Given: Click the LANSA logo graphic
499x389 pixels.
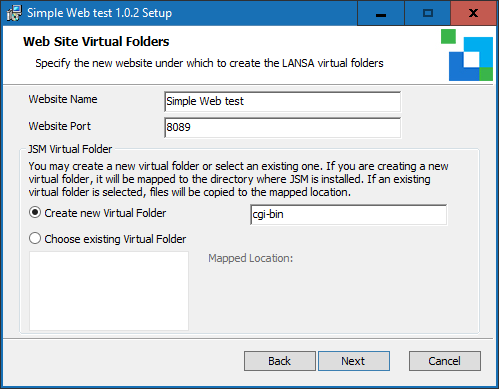Looking at the screenshot, I should point(467,55).
